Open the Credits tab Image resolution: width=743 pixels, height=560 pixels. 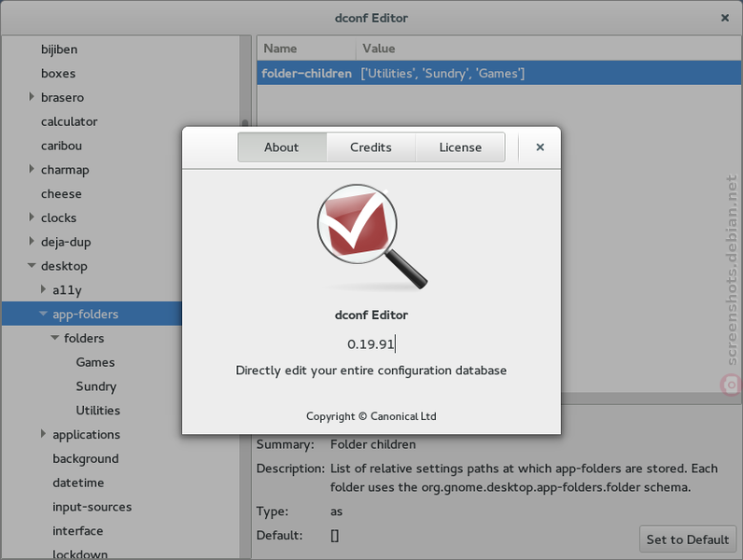click(x=371, y=147)
